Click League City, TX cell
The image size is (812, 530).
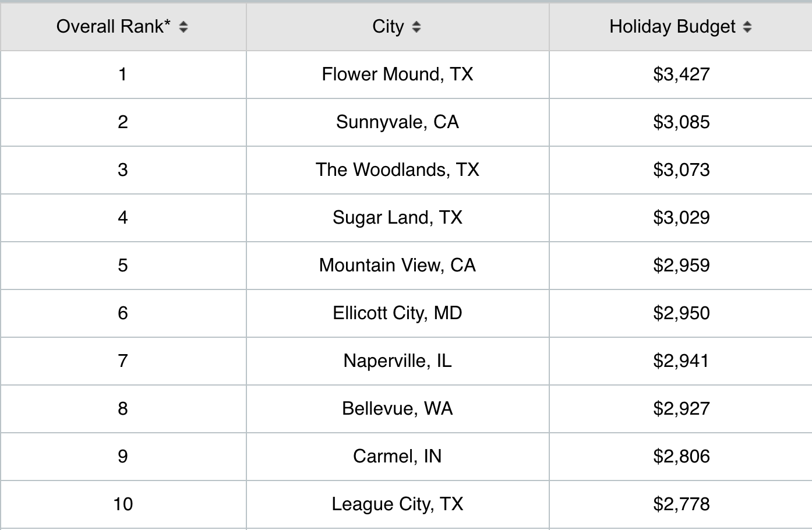pos(397,504)
